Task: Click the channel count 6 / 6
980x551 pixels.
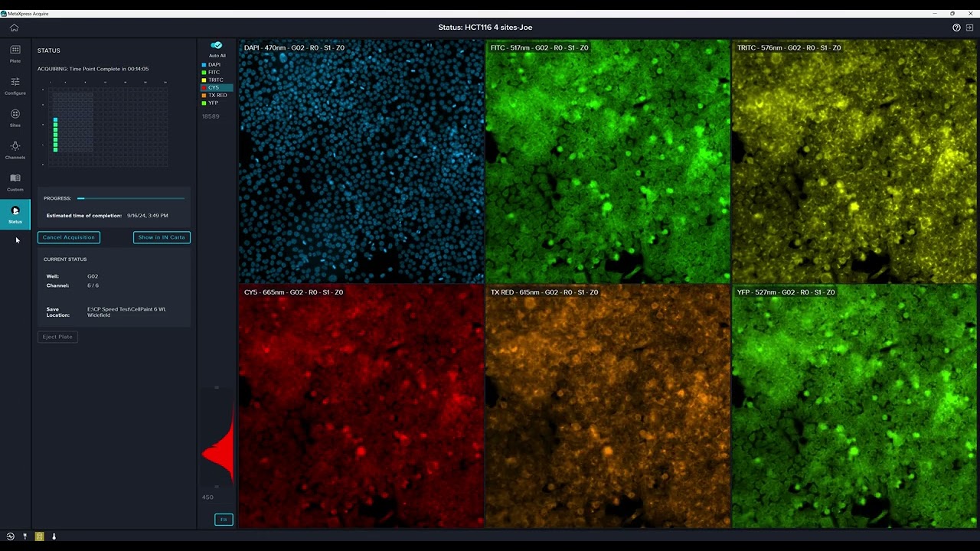Action: 93,285
